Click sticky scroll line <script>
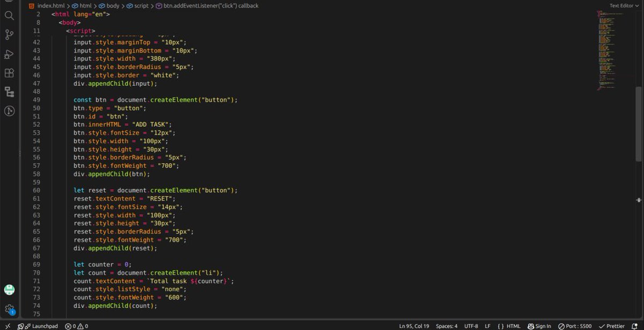The height and width of the screenshot is (330, 644). (x=80, y=31)
